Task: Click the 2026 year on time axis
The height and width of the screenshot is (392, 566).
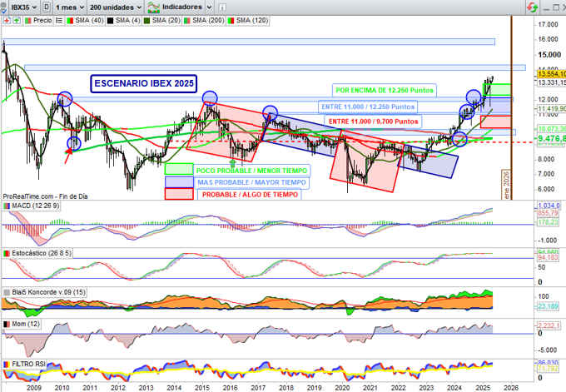Action: (510, 388)
